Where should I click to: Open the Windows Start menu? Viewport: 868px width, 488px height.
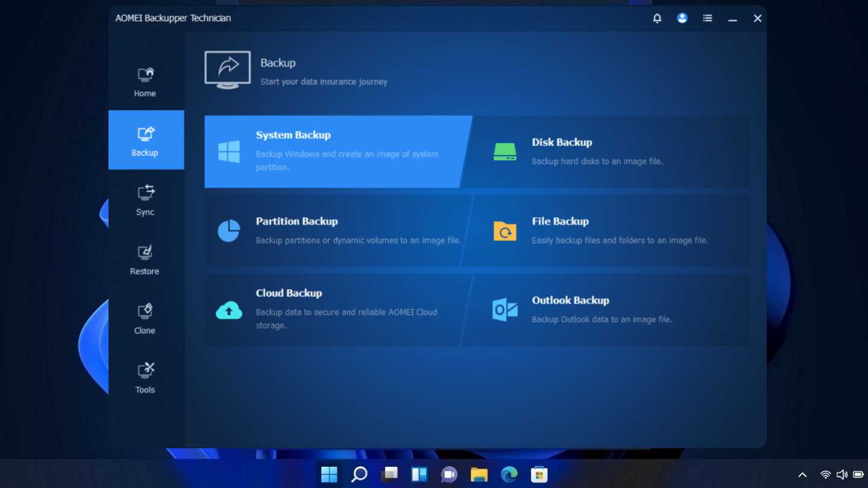tap(329, 475)
